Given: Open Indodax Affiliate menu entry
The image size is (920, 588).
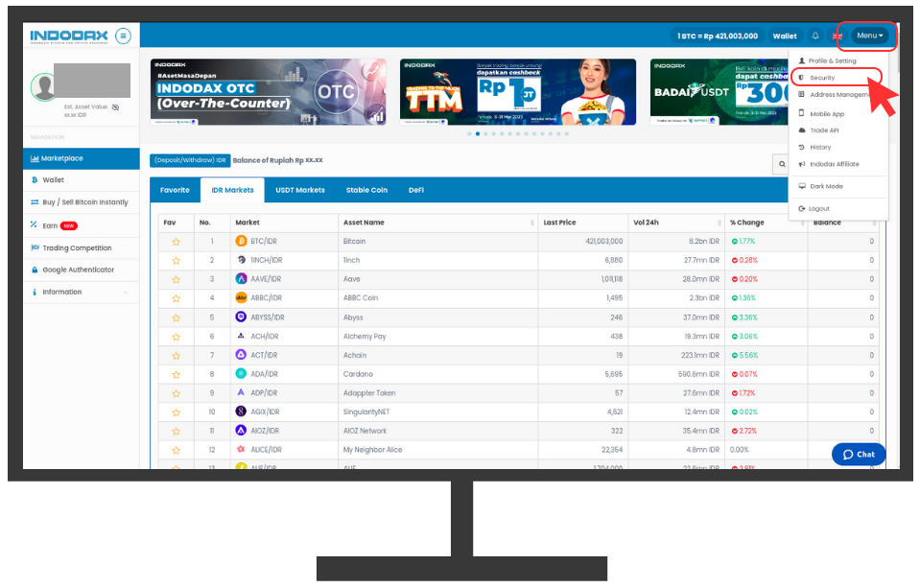Looking at the screenshot, I should click(829, 164).
